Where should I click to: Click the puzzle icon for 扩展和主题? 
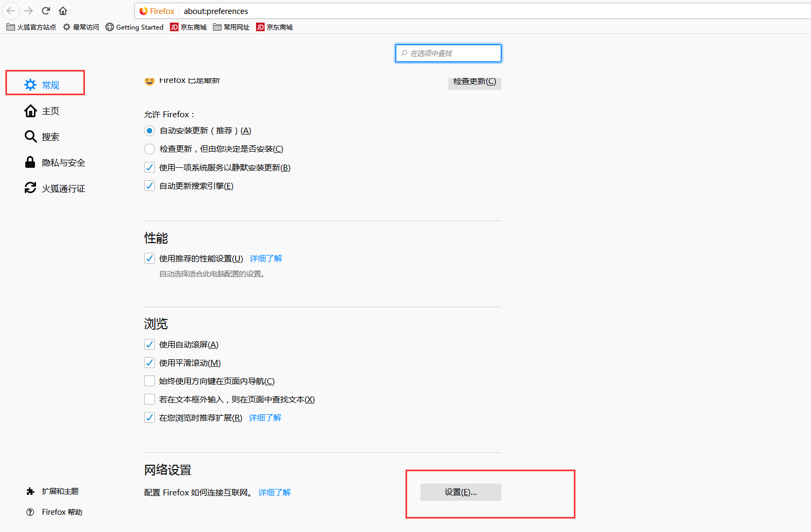(x=30, y=491)
